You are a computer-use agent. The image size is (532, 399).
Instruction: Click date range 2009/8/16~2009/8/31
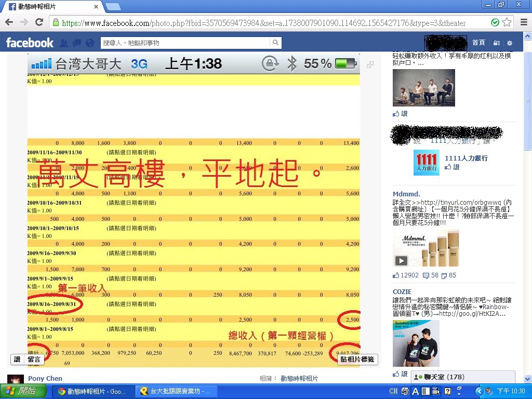(x=51, y=304)
